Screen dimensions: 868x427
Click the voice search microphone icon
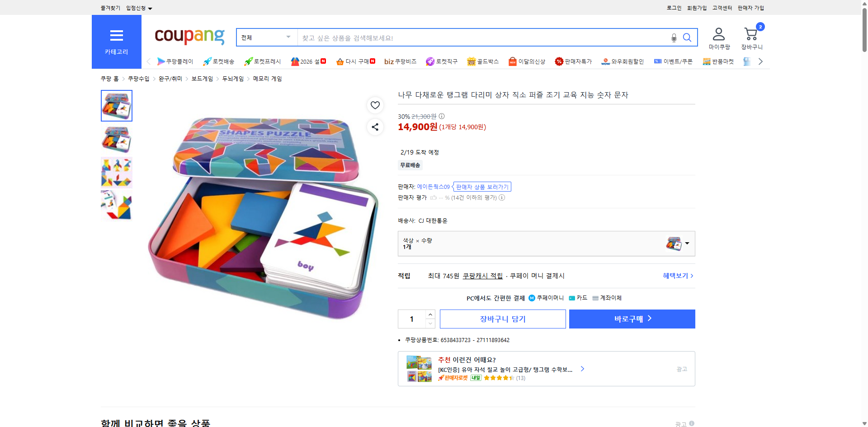pyautogui.click(x=673, y=38)
